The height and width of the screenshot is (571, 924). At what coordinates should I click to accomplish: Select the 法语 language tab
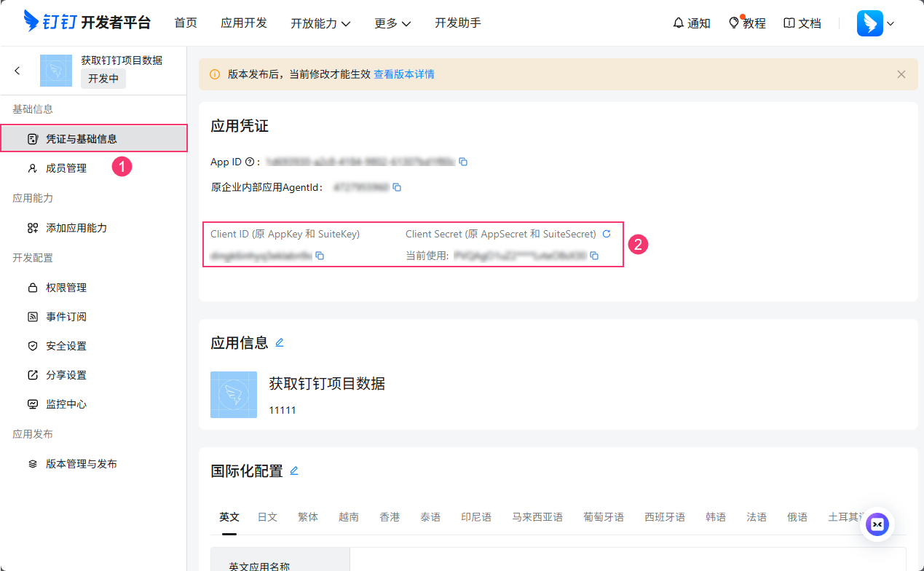click(757, 517)
